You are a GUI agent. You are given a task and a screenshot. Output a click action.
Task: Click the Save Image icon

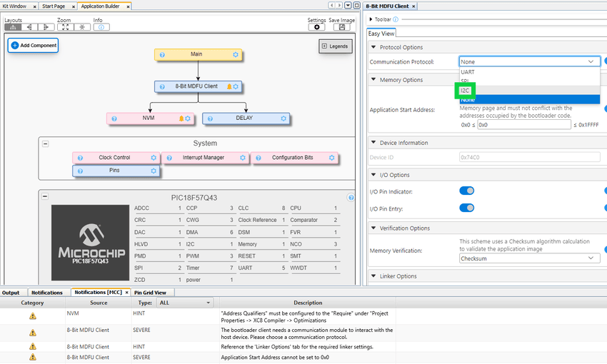[x=342, y=27]
